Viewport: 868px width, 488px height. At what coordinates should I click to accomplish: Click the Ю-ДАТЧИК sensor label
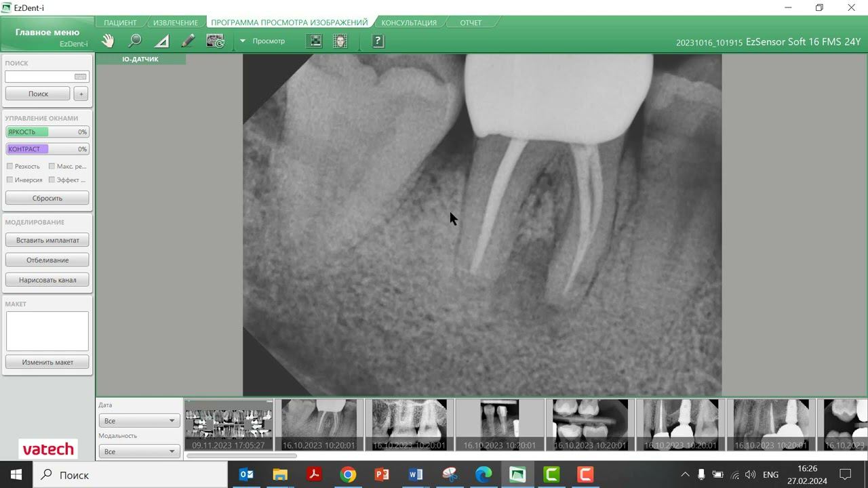[x=140, y=59]
